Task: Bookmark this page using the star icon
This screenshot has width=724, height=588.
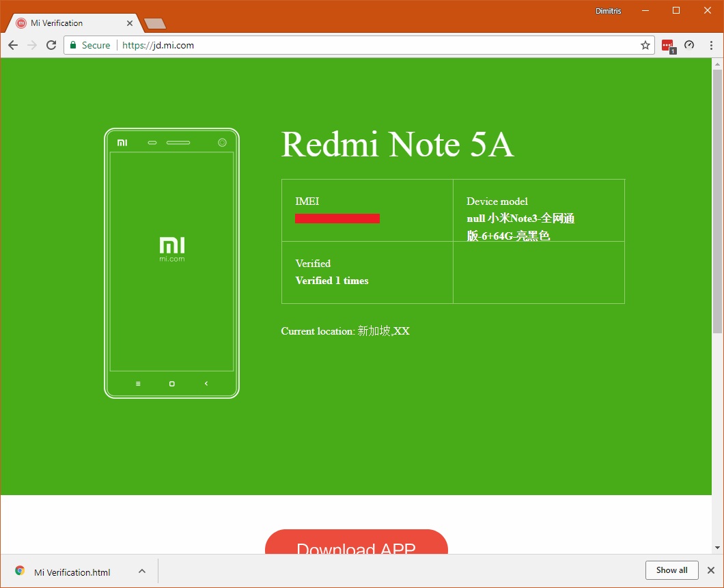Action: (x=645, y=45)
